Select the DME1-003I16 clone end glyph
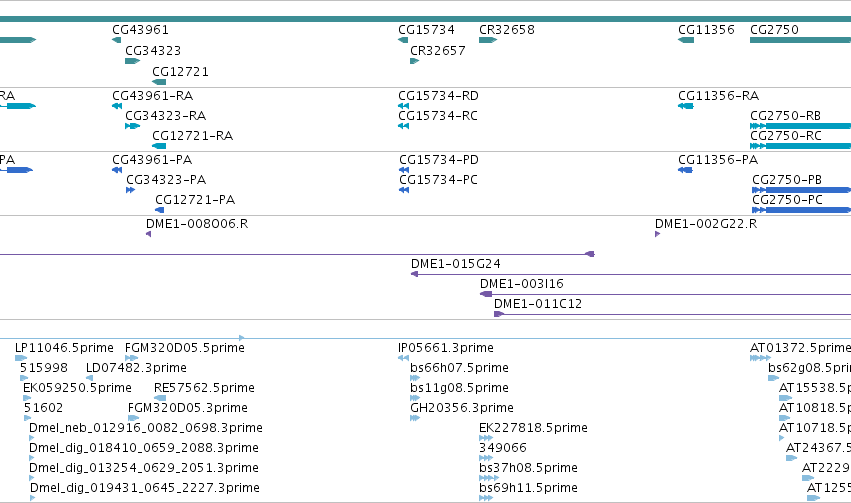The height and width of the screenshot is (503, 851). (486, 295)
